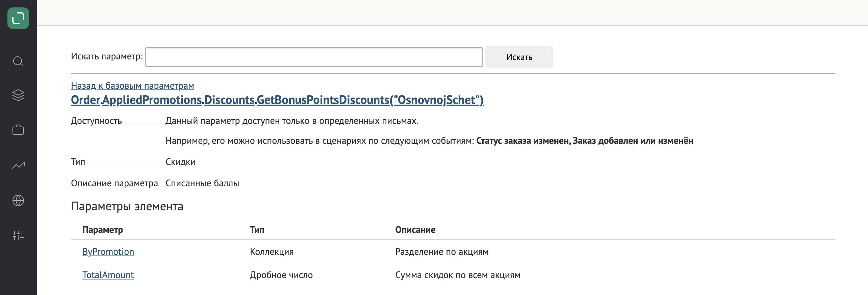Click "Статус заказа изменен, Заказ добавлен или изменён" text

coord(585,141)
